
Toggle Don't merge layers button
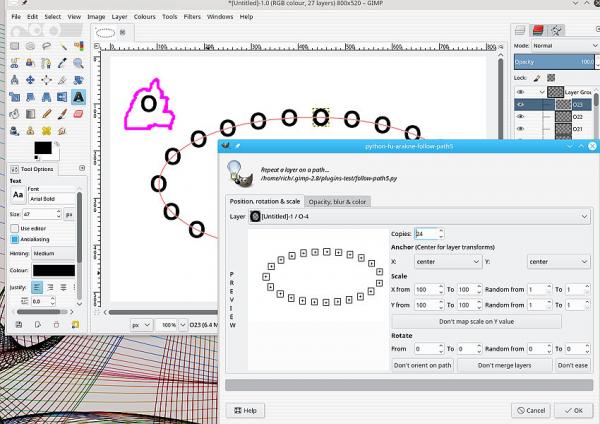point(504,365)
